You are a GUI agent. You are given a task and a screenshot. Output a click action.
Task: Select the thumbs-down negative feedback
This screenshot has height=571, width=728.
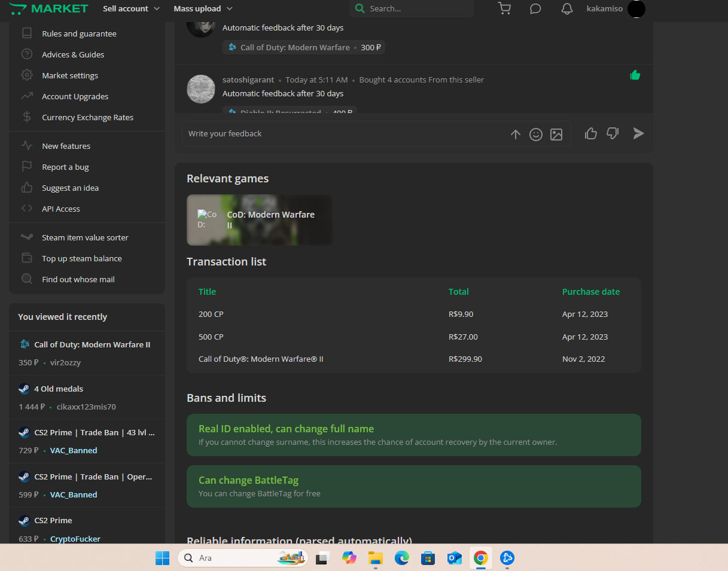(613, 133)
